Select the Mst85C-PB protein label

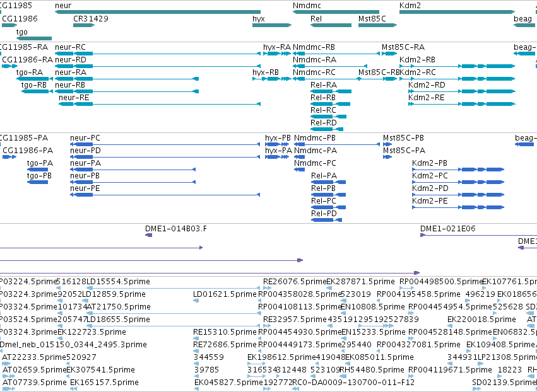pyautogui.click(x=403, y=138)
